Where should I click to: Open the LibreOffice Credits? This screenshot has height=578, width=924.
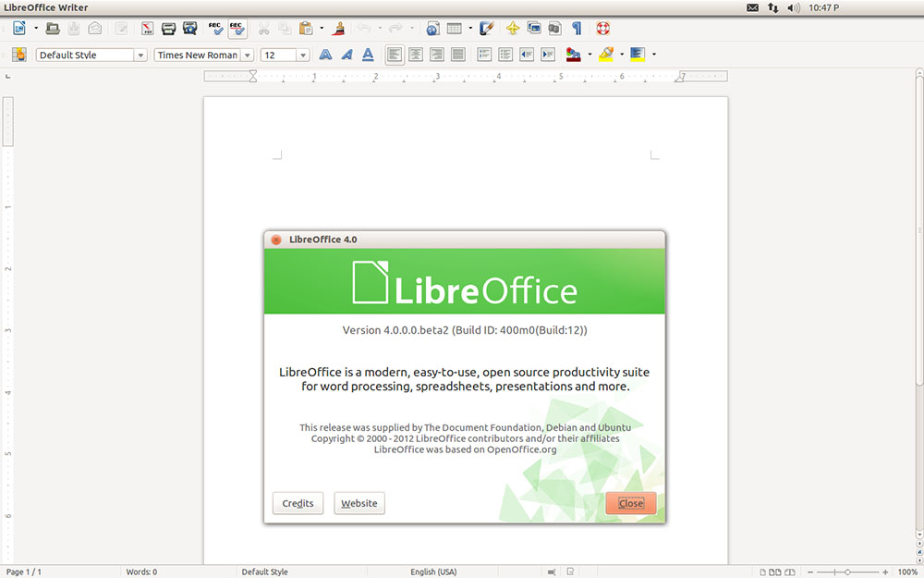pyautogui.click(x=298, y=503)
